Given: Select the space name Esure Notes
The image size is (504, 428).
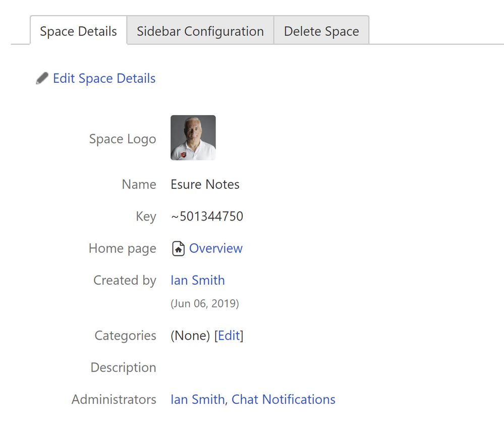Looking at the screenshot, I should coord(205,184).
